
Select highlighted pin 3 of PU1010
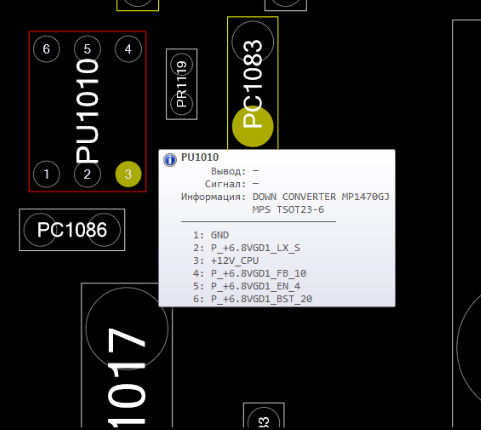pyautogui.click(x=128, y=174)
